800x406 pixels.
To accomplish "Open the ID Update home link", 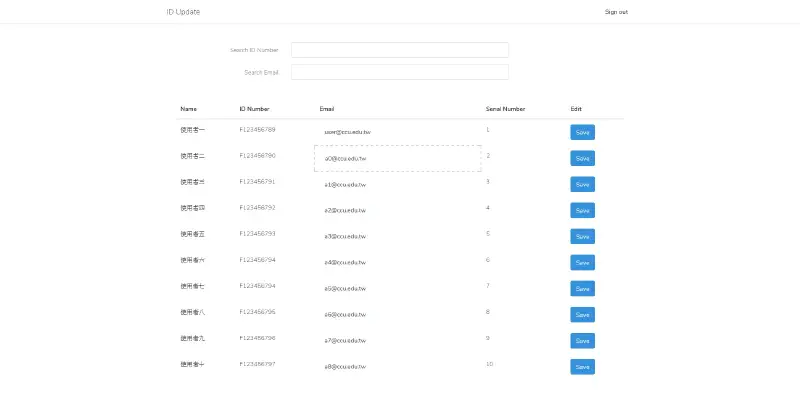I will point(183,12).
